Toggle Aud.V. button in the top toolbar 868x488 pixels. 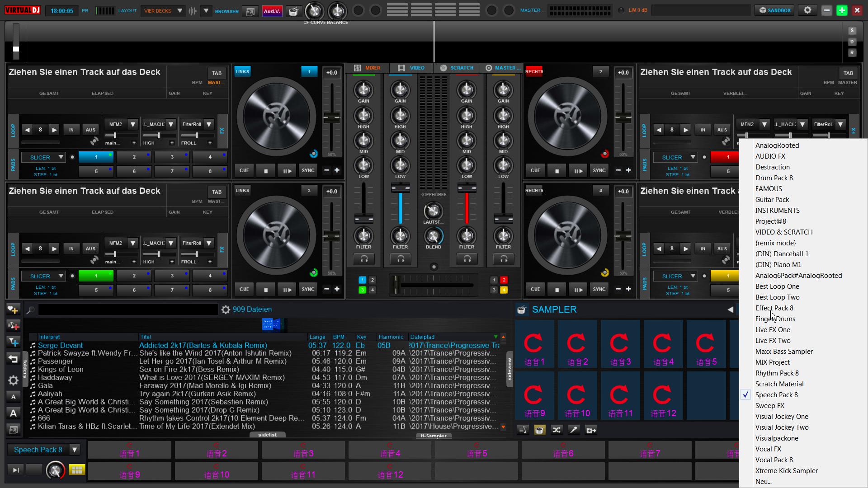[272, 11]
